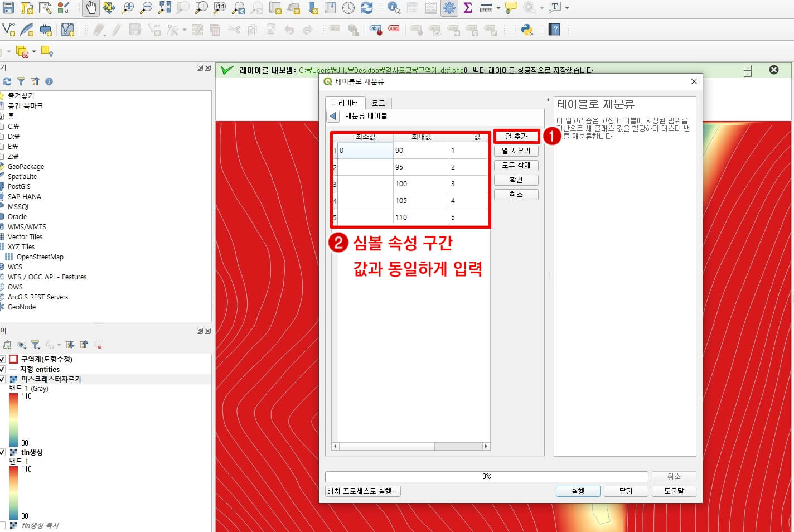Activate the Zoom In tool
This screenshot has height=532, width=794.
pyautogui.click(x=128, y=8)
